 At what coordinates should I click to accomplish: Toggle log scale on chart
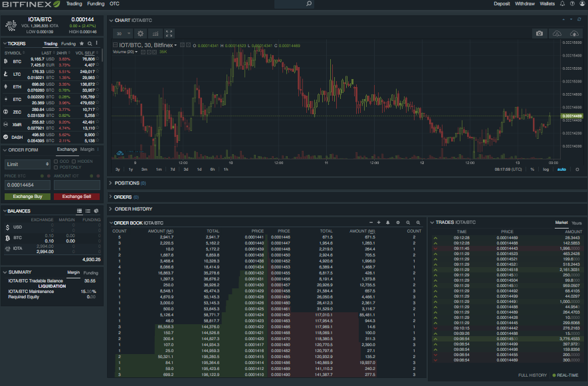[x=546, y=169]
